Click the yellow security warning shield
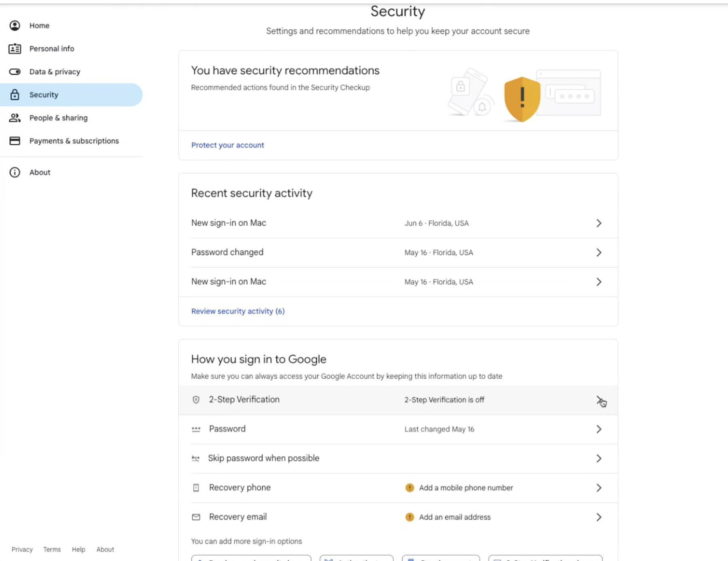The width and height of the screenshot is (728, 561). (522, 99)
